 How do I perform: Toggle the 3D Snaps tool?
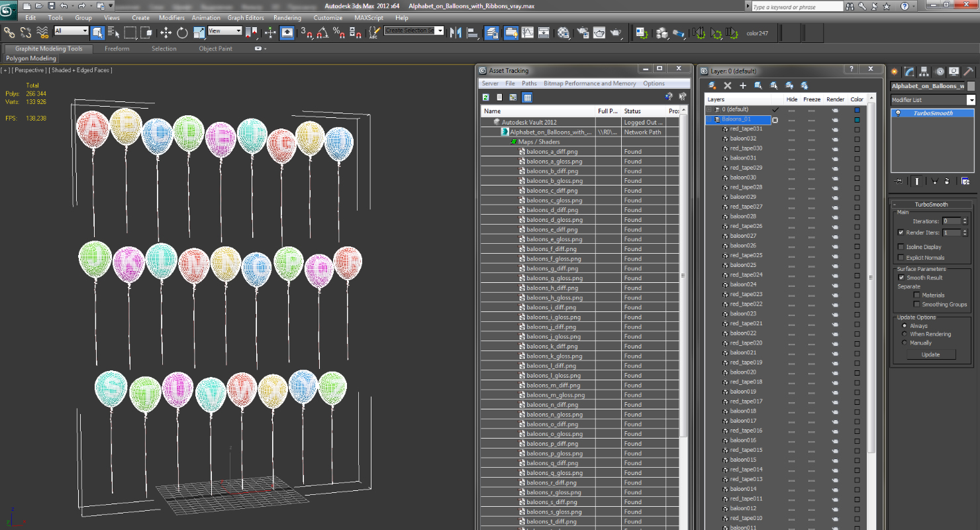tap(307, 32)
